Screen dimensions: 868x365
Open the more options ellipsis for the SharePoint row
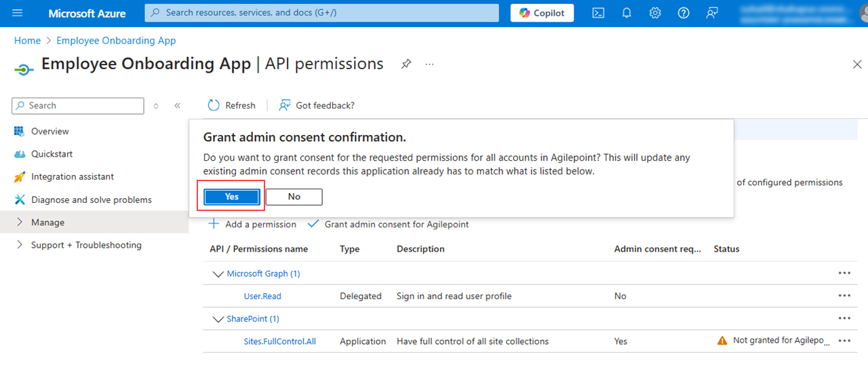pyautogui.click(x=844, y=318)
